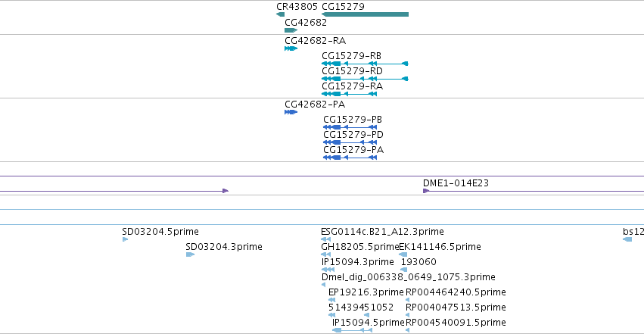Select the GH18205.5prime EST glyph

(x=325, y=254)
